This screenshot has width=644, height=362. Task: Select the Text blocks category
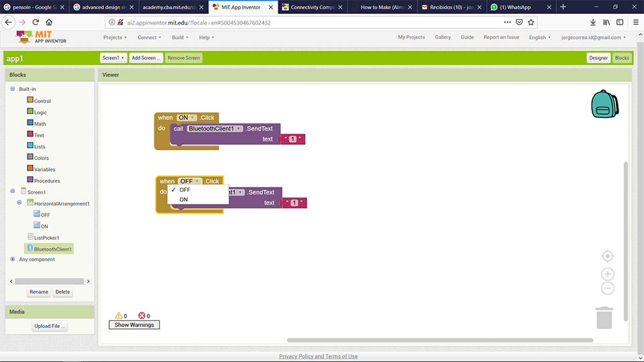(x=36, y=135)
